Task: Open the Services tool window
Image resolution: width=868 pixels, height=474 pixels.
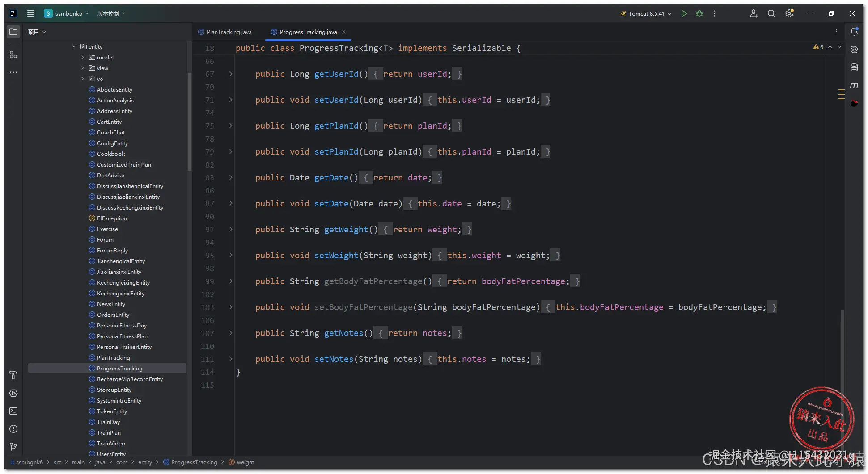Action: click(x=13, y=393)
